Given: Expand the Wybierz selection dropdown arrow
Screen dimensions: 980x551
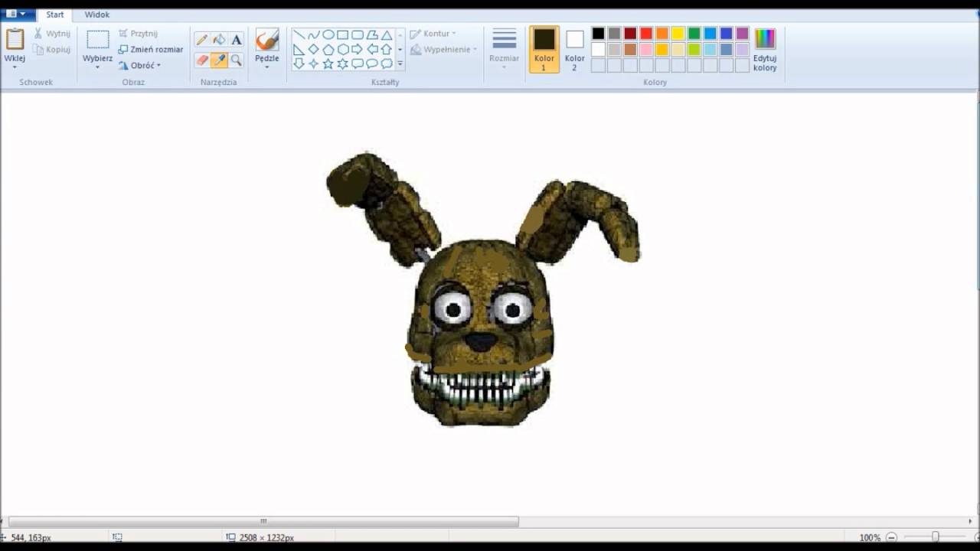Looking at the screenshot, I should 97,67.
